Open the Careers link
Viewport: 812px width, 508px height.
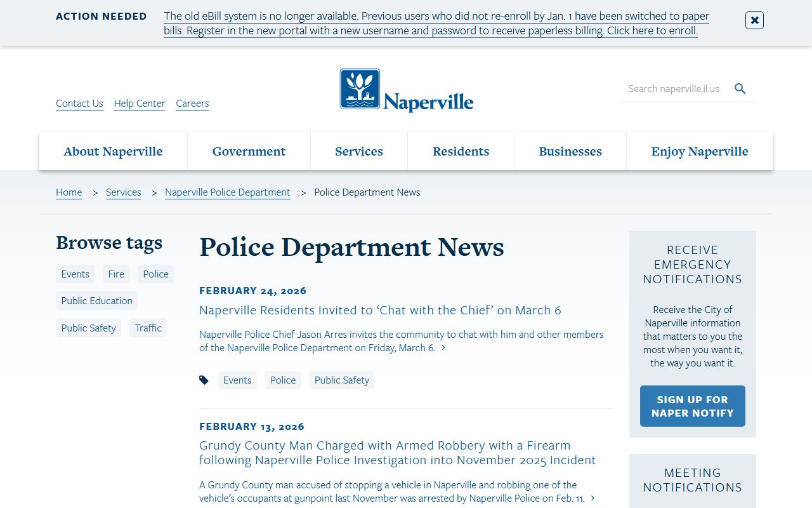click(192, 104)
